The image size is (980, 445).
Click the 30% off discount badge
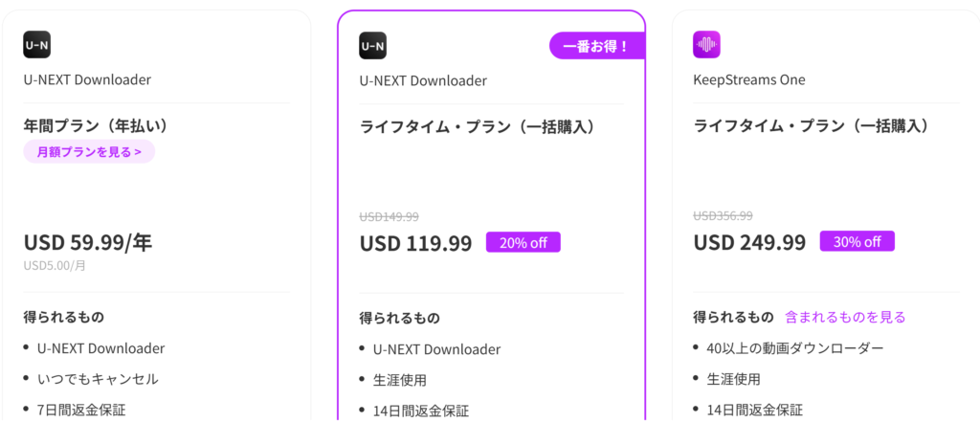(857, 241)
